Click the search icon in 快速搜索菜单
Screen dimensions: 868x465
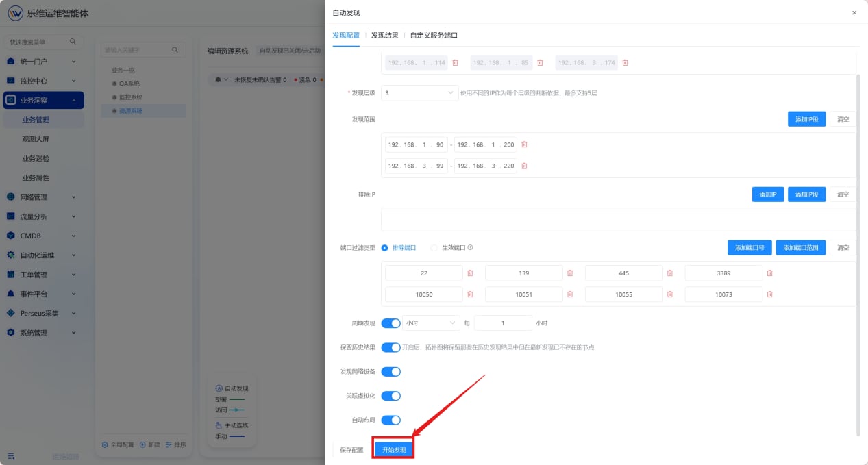73,42
